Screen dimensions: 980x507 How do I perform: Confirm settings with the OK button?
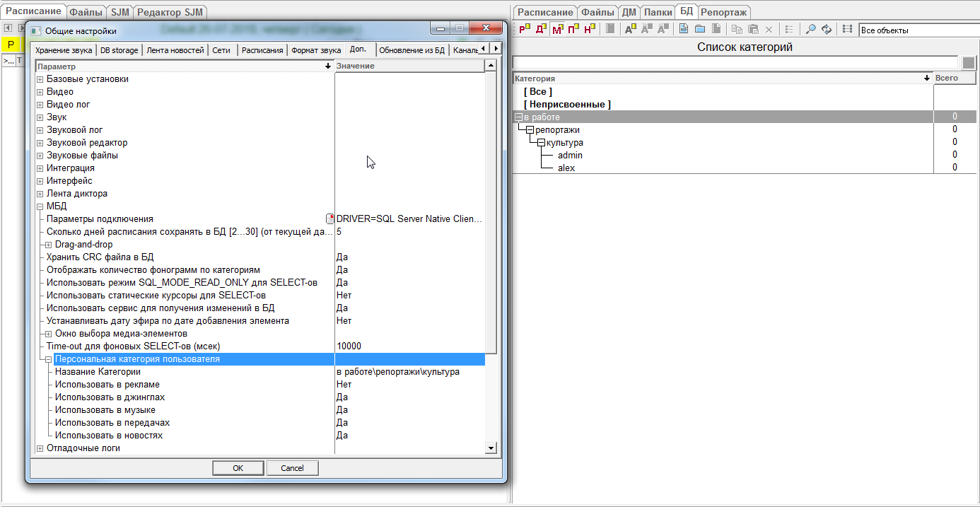[x=238, y=468]
